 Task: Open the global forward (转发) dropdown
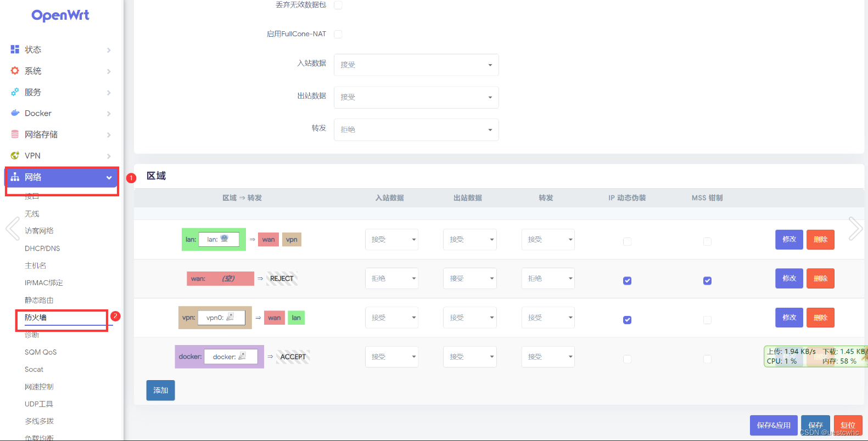[416, 129]
